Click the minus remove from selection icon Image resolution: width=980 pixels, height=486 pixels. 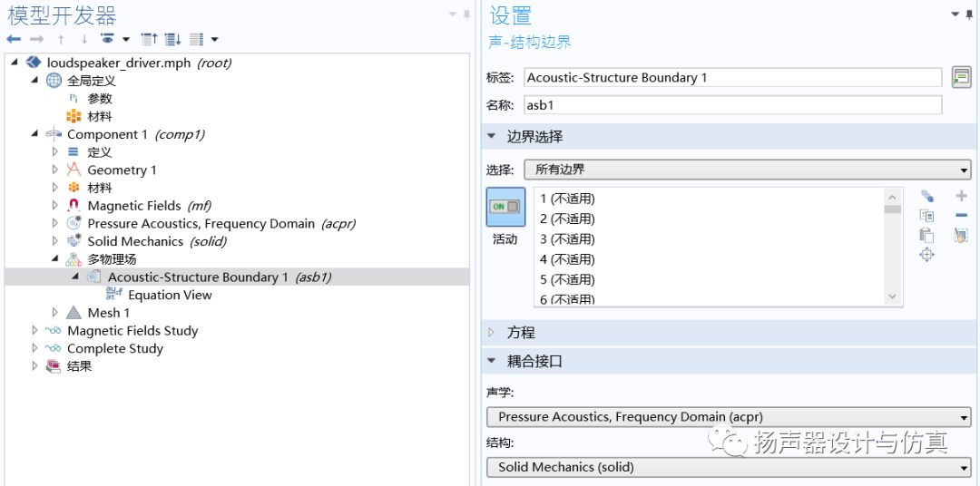coord(961,216)
